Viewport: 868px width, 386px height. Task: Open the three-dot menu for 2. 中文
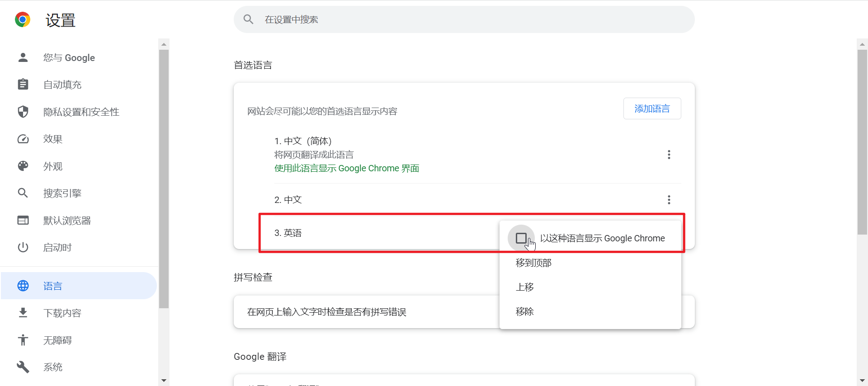point(669,200)
